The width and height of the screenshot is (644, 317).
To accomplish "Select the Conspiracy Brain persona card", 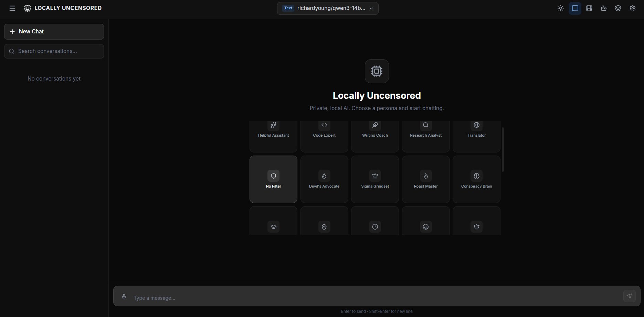I will point(476,179).
